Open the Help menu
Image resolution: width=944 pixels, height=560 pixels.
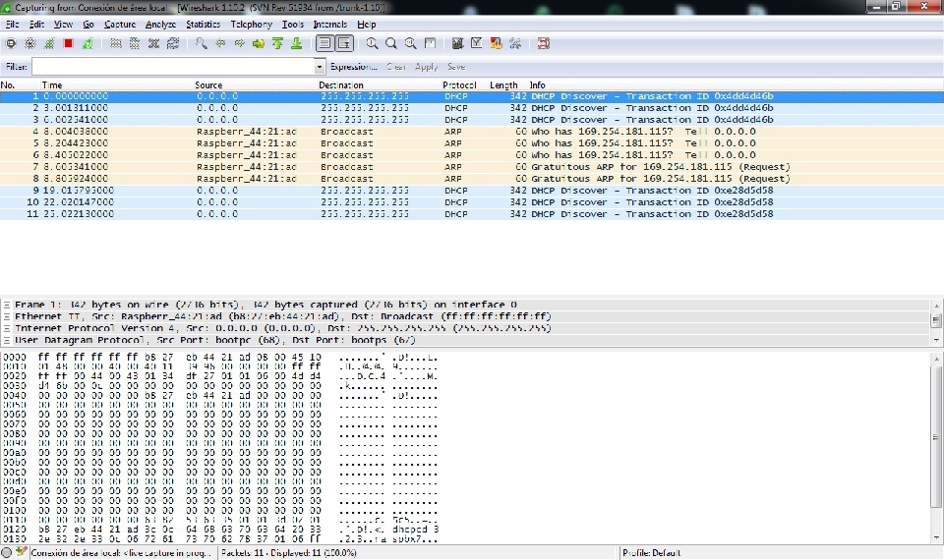[x=366, y=24]
